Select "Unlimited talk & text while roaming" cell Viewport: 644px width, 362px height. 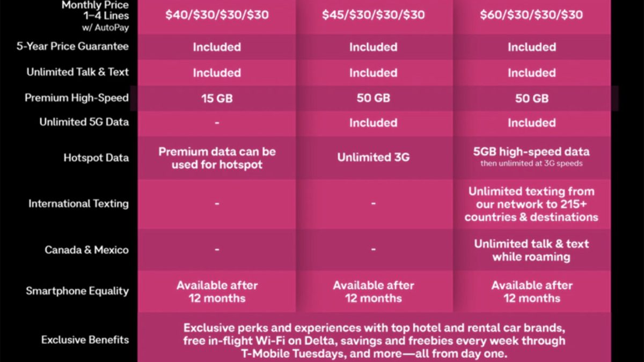[531, 250]
